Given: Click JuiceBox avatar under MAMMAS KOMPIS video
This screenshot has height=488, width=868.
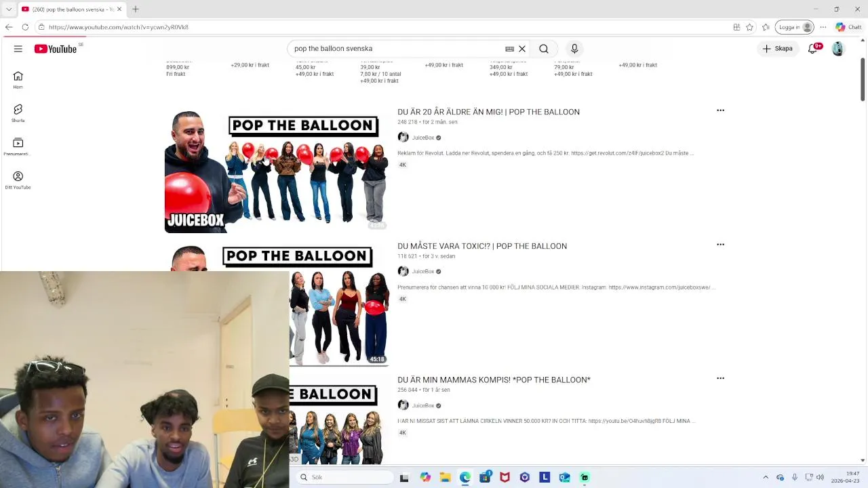Looking at the screenshot, I should point(403,405).
